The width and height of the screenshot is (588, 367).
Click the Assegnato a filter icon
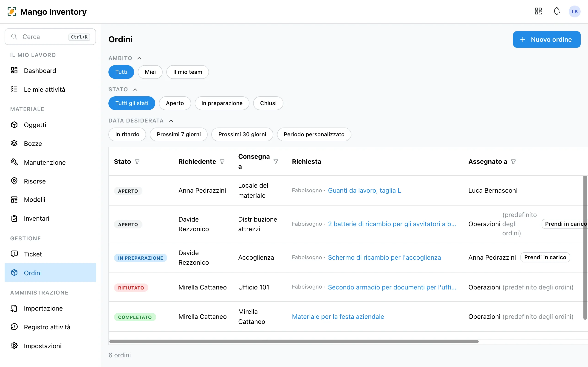[513, 162]
